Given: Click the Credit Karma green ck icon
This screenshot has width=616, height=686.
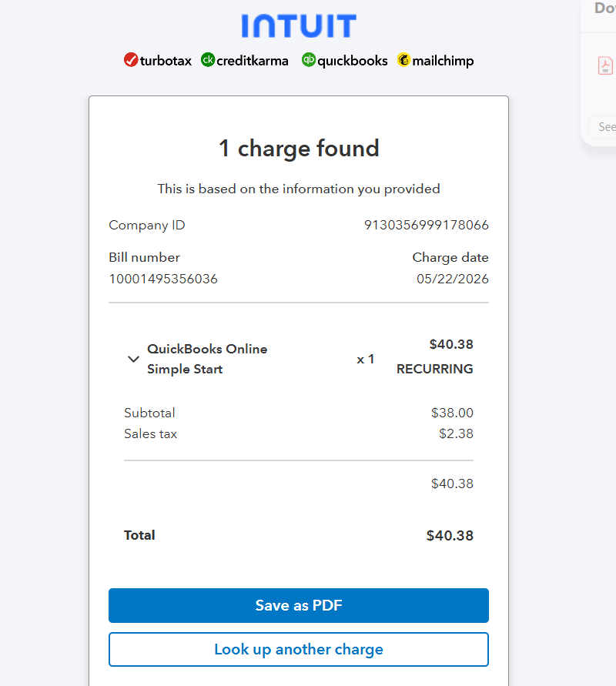Looking at the screenshot, I should tap(208, 59).
